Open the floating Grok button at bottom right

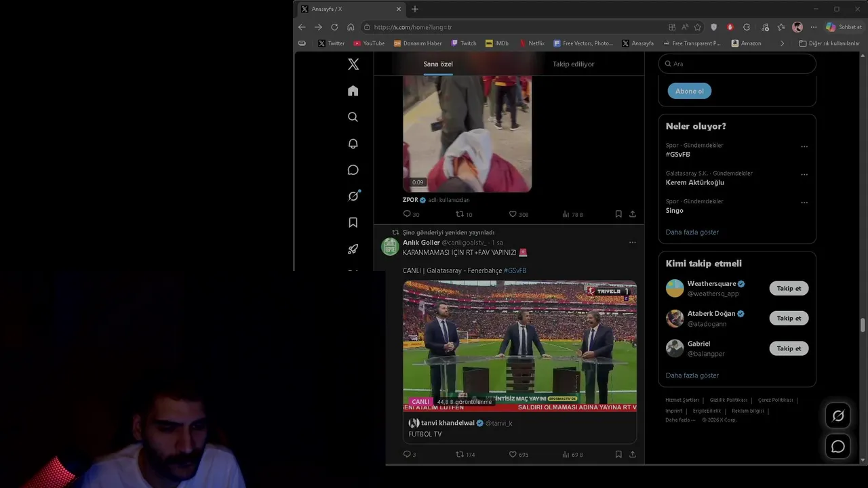838,415
